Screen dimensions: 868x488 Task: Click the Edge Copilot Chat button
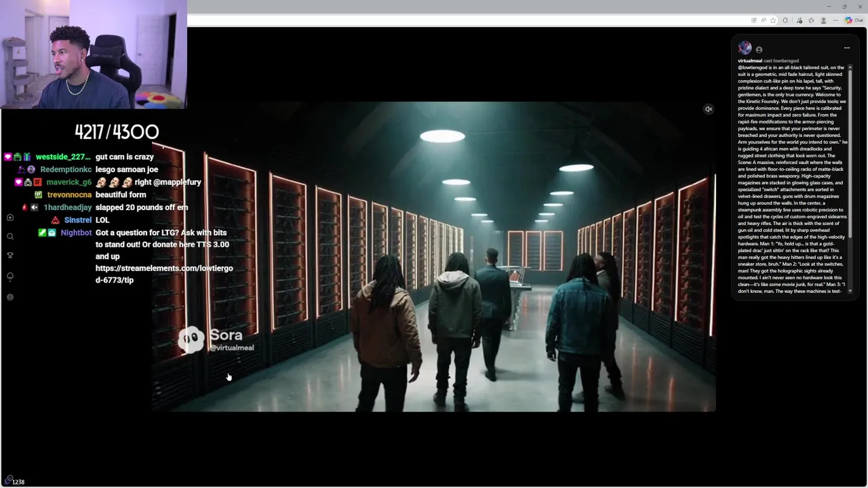pyautogui.click(x=854, y=20)
